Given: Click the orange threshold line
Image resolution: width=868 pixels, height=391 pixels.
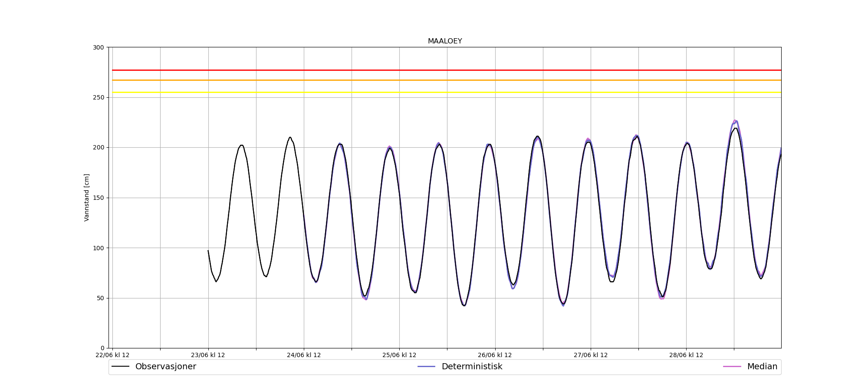Looking at the screenshot, I should [447, 80].
